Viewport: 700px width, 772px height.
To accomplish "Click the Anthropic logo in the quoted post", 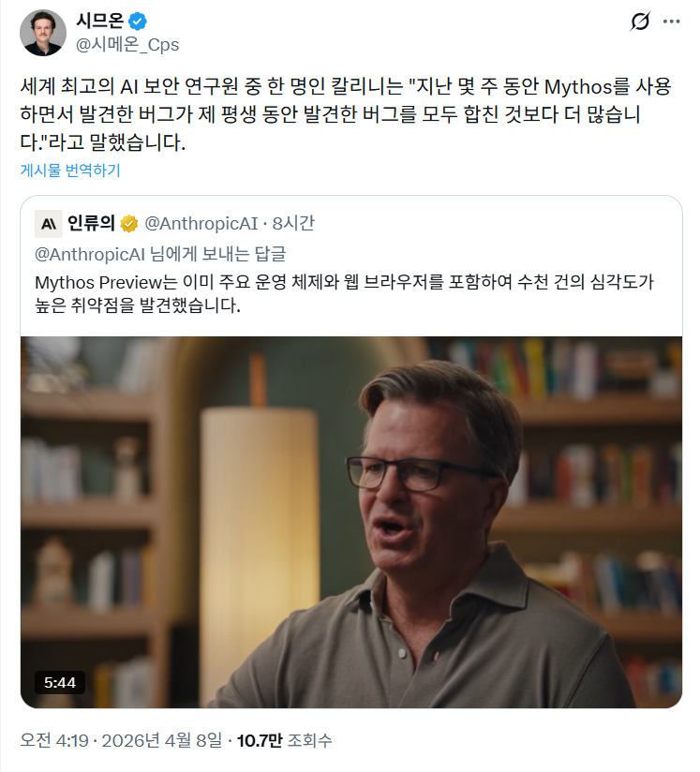I will coord(49,223).
